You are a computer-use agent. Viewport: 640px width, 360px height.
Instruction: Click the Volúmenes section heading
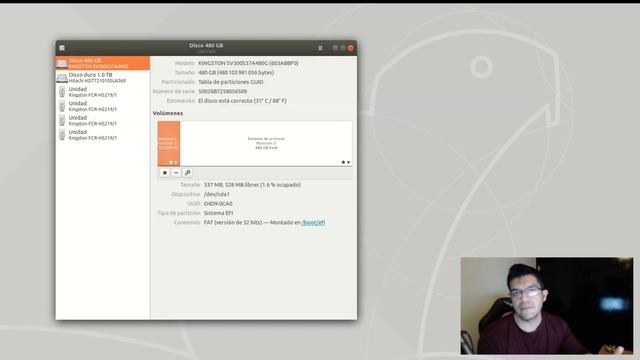pyautogui.click(x=168, y=113)
